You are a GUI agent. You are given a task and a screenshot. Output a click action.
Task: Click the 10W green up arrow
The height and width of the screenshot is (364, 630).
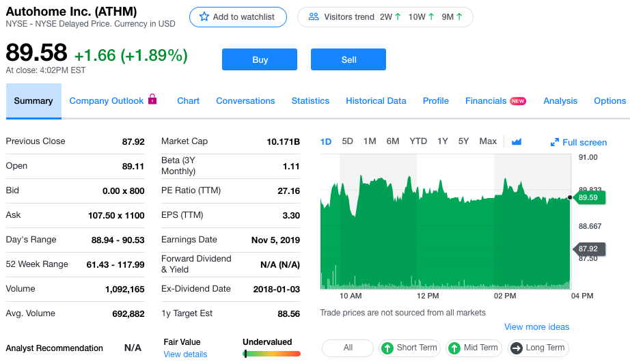click(x=431, y=16)
